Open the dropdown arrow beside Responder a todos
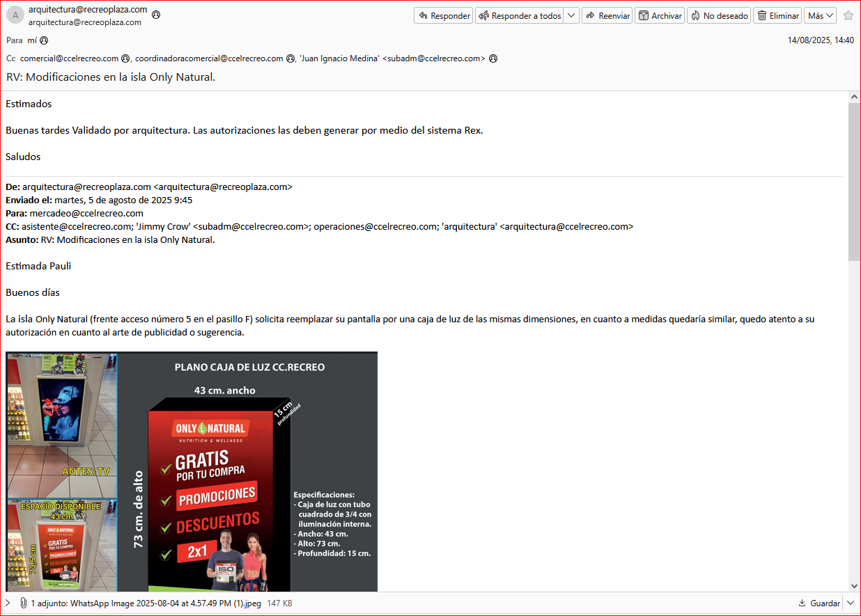The width and height of the screenshot is (861, 616). (571, 15)
